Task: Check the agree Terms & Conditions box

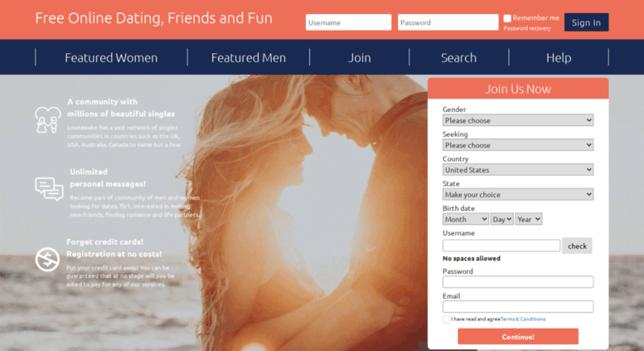Action: coord(447,319)
